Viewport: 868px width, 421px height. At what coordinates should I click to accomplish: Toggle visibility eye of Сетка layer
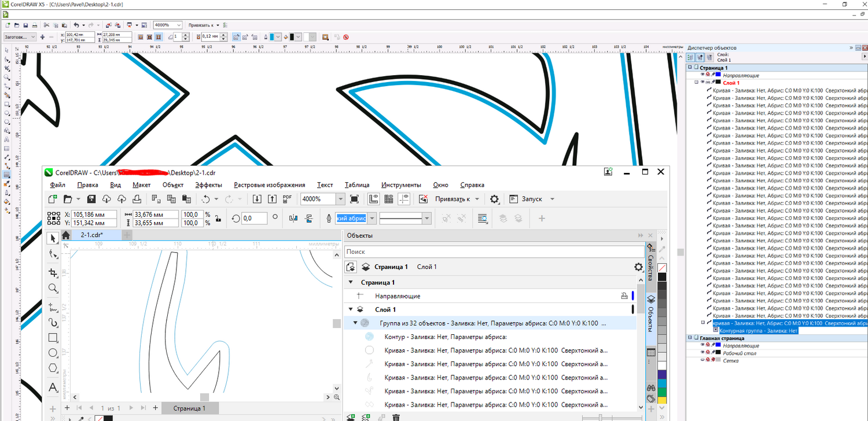pos(703,360)
